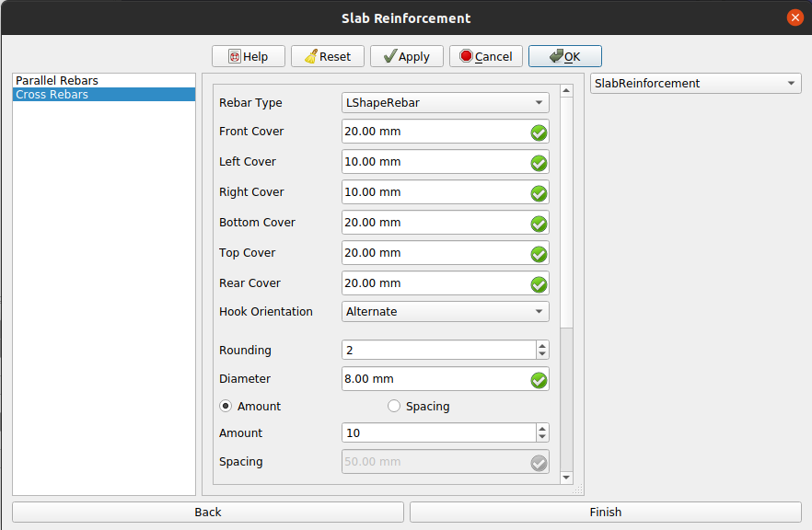Edit the Right Cover value field

pos(445,192)
